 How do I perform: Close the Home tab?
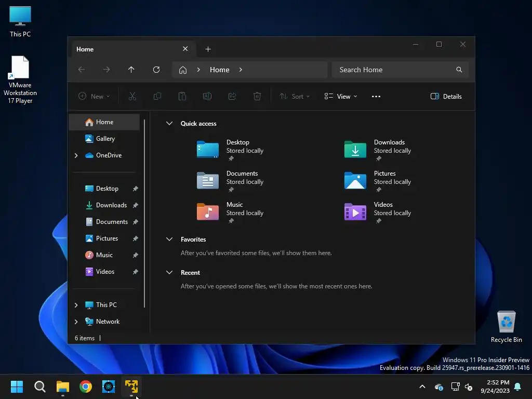point(185,49)
